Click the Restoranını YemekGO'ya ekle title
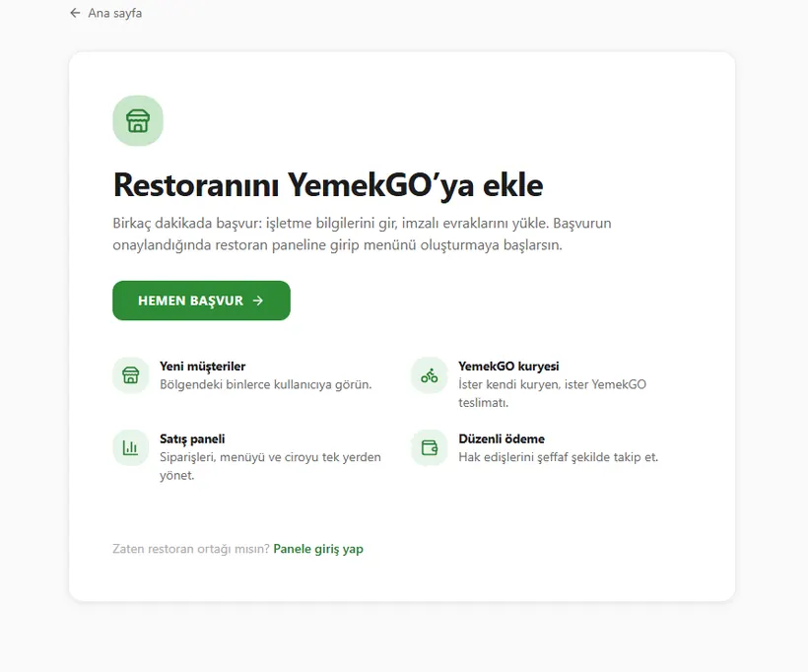 pos(328,185)
